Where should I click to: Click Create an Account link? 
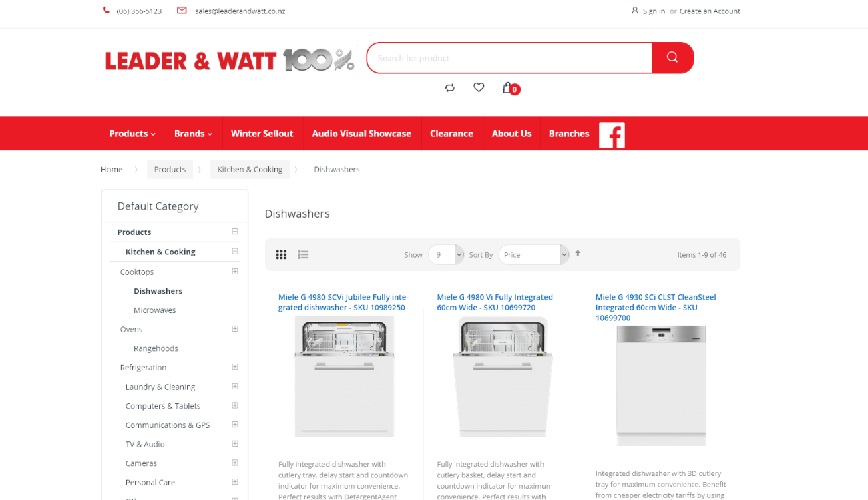(710, 11)
